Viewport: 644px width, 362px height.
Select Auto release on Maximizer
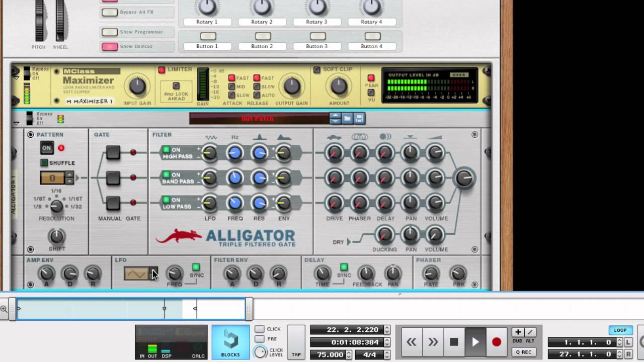(x=257, y=95)
